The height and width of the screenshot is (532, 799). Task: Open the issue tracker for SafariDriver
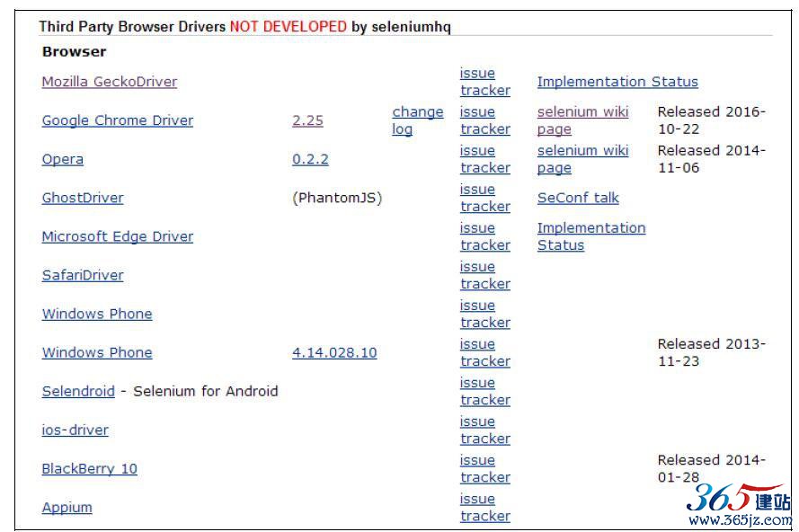pos(485,275)
